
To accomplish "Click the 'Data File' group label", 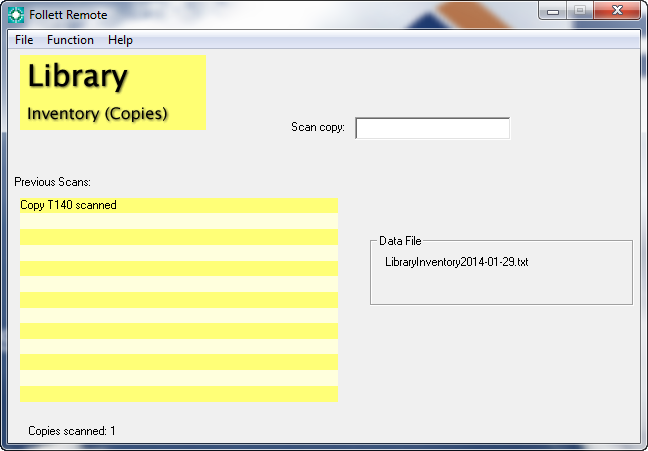I will coord(400,241).
